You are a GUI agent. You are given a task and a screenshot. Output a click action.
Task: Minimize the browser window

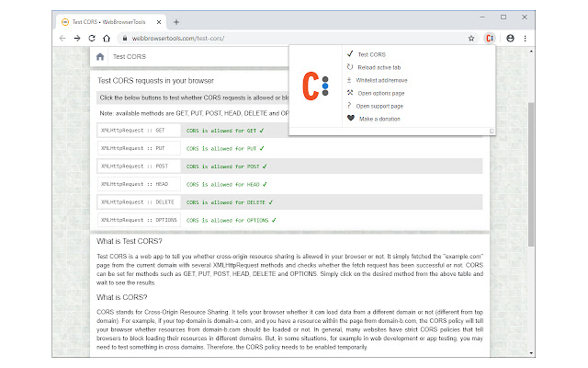tap(482, 17)
